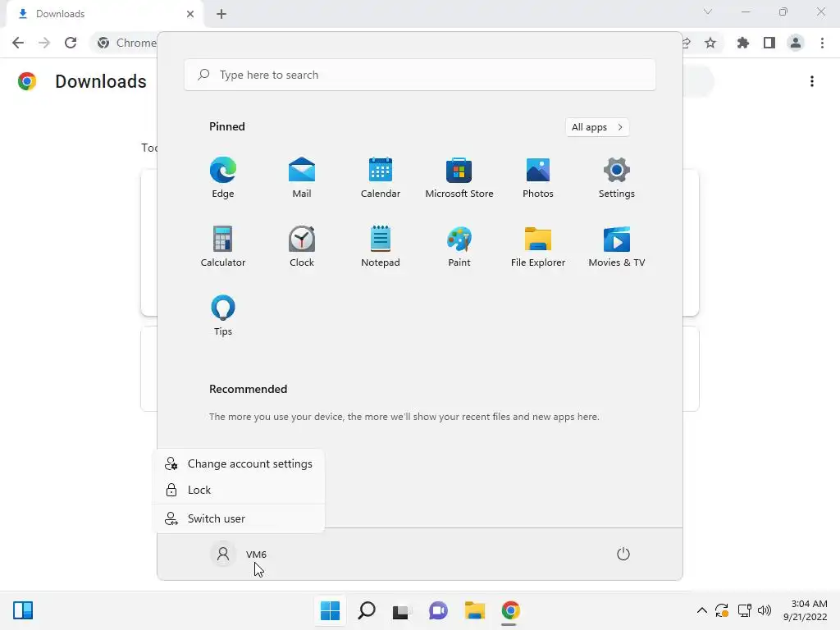Launch Notepad from pinned apps
Viewport: 840px width, 630px height.
(381, 246)
